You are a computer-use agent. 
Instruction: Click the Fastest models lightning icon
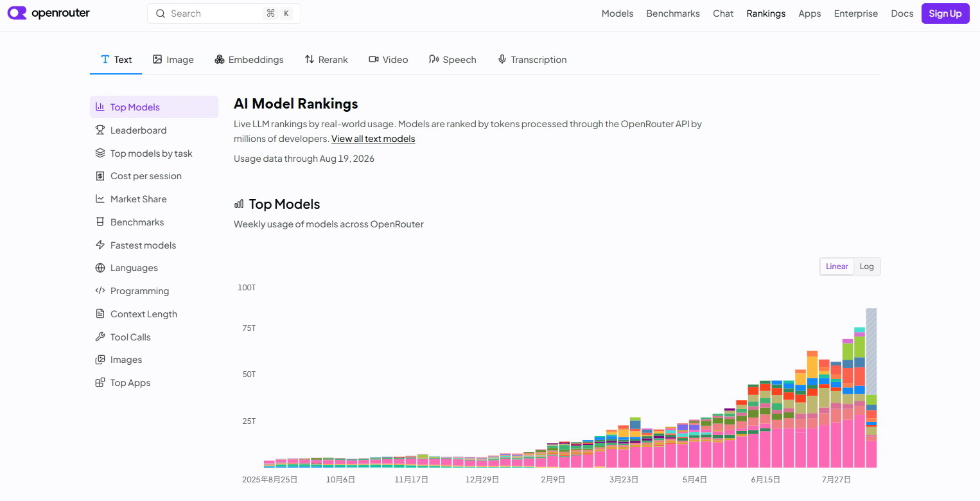[100, 245]
